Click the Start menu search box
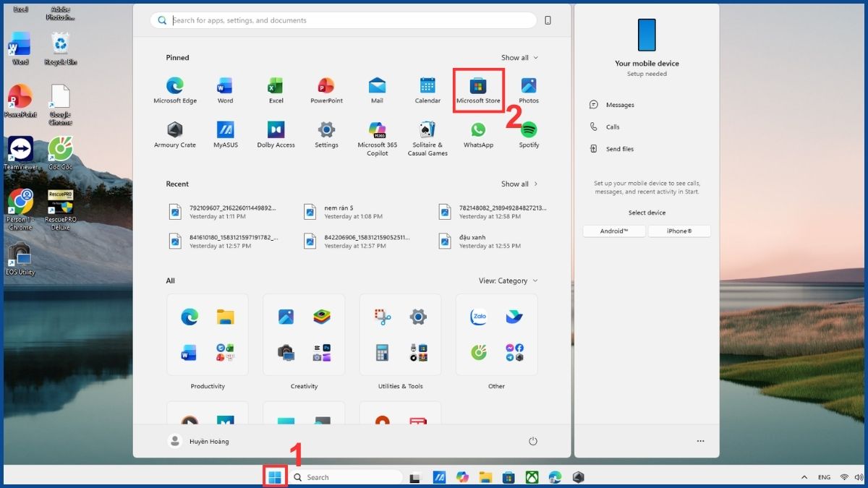 pos(343,20)
